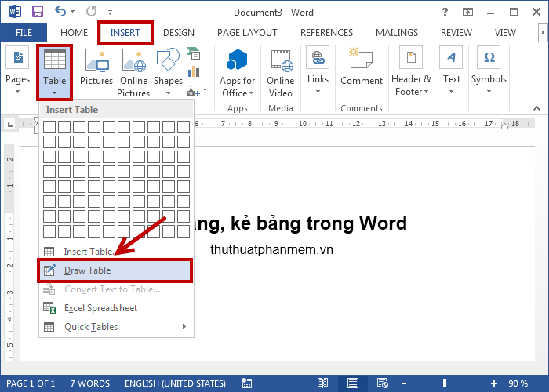Viewport: 549px width, 392px height.
Task: Click the Save icon in the title bar
Action: (x=38, y=13)
